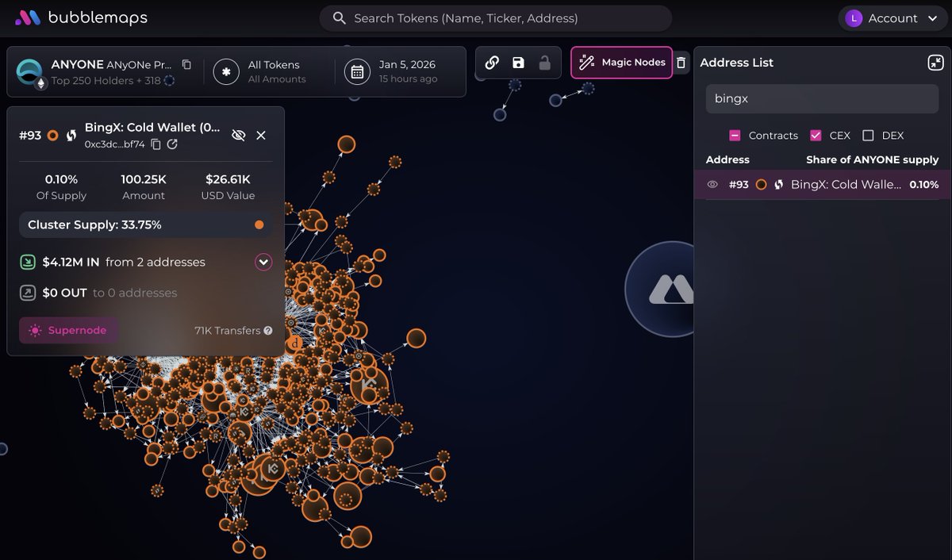Click the Supernode button
This screenshot has height=560, width=952.
click(68, 330)
